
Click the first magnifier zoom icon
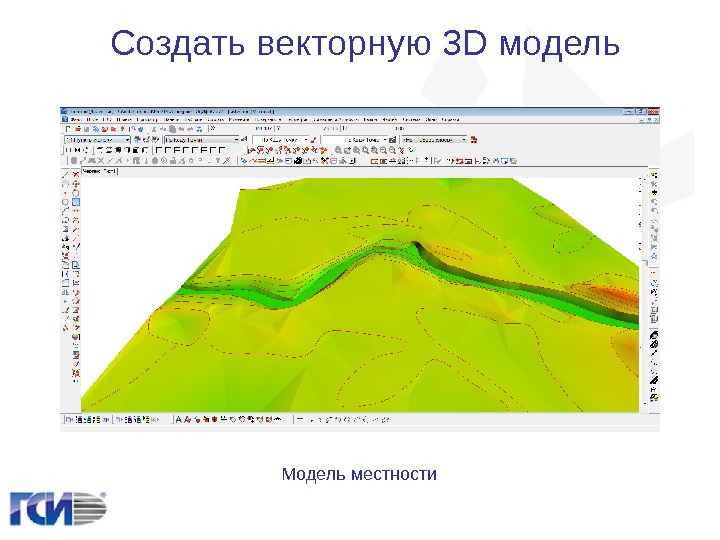pos(338,150)
